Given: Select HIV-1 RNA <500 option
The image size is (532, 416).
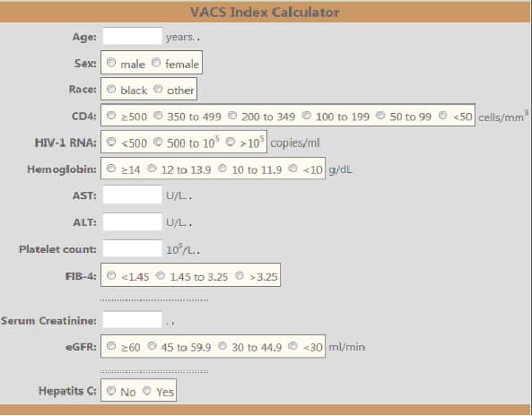Looking at the screenshot, I should pos(111,142).
